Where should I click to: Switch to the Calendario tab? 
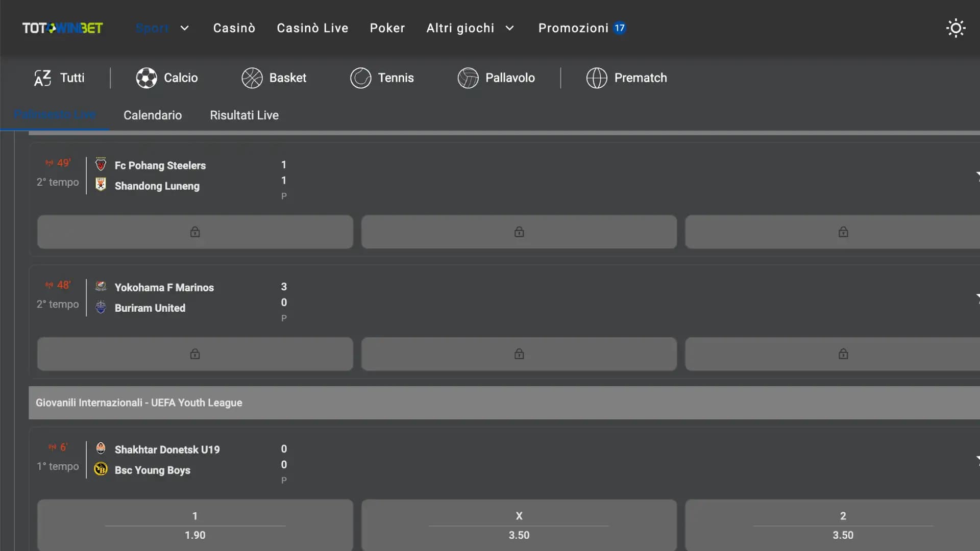[x=152, y=115]
